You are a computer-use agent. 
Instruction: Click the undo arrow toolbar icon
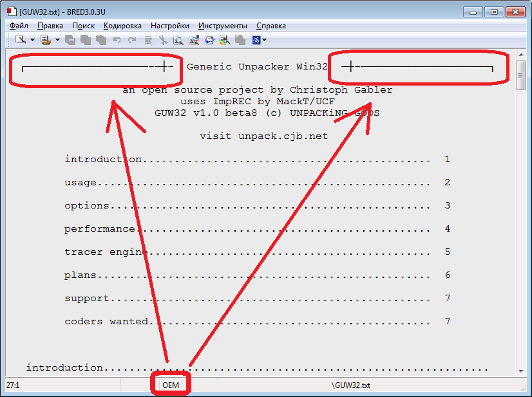117,40
